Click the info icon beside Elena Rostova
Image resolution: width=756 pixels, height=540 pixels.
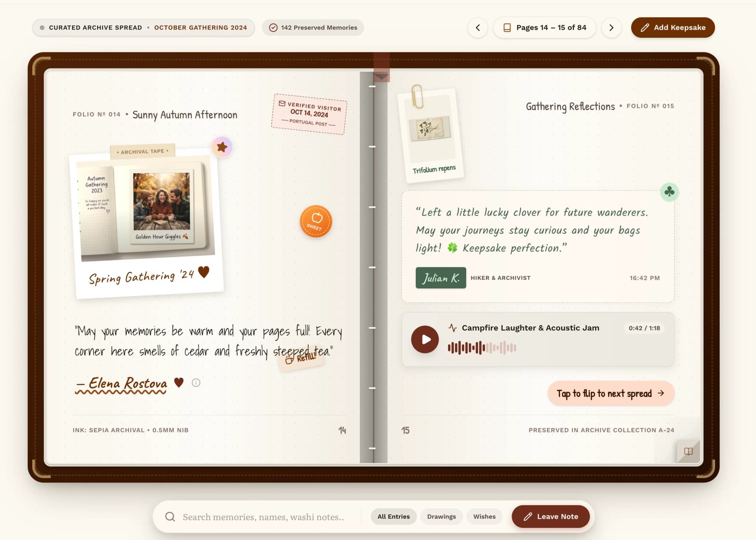click(x=196, y=383)
